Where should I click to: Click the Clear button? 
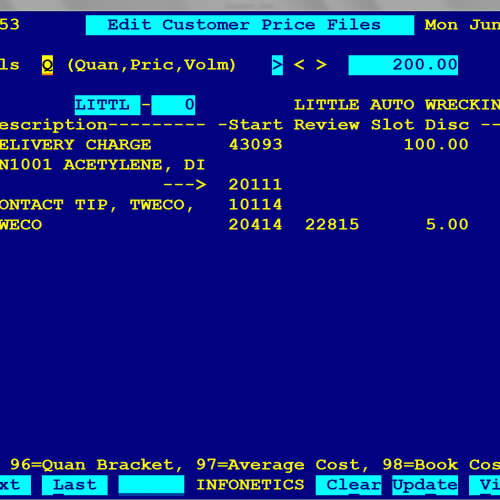348,485
